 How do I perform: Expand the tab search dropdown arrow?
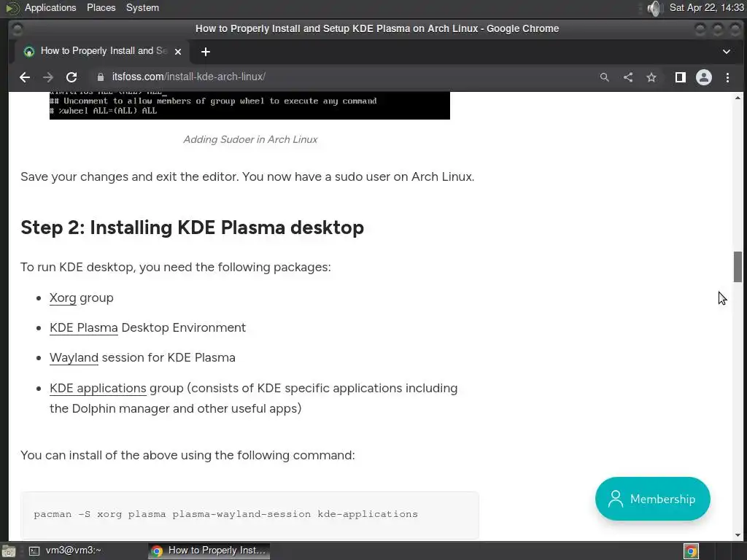pos(727,52)
